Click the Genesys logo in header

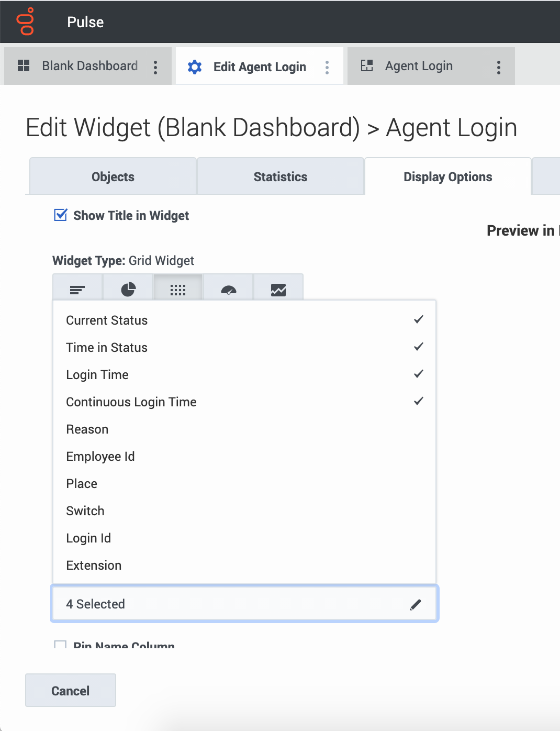25,21
